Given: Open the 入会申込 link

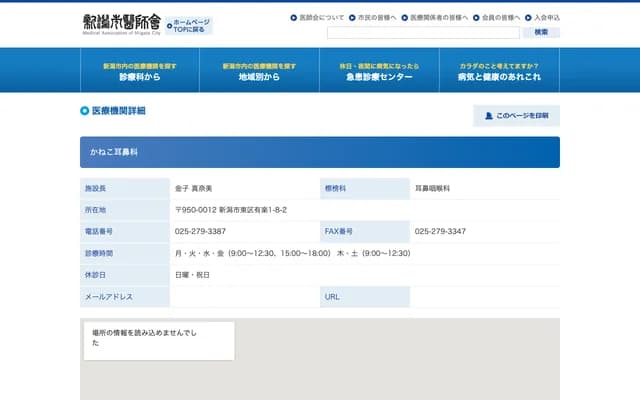Looking at the screenshot, I should (546, 18).
